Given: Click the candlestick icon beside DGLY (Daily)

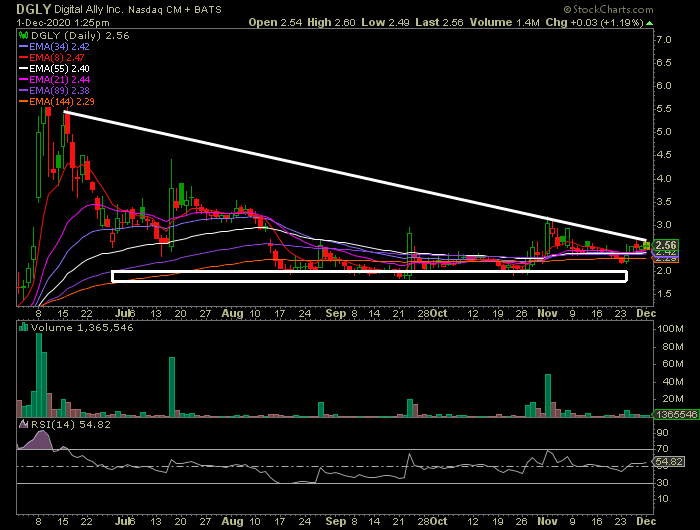Looking at the screenshot, I should [x=24, y=35].
